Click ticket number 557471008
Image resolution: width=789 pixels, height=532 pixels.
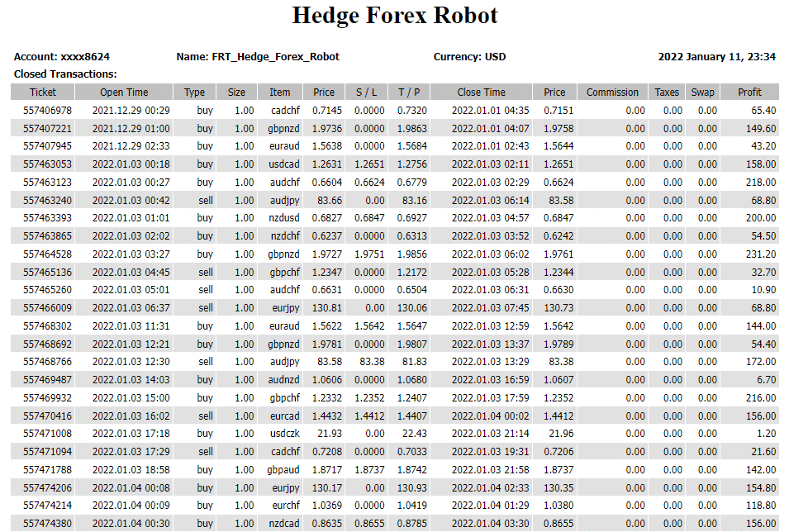tap(47, 434)
